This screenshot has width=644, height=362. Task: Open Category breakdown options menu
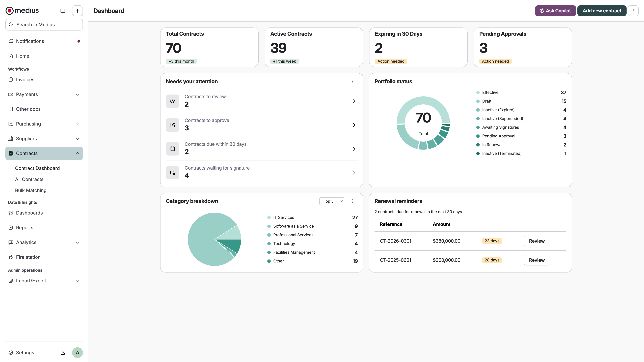click(x=353, y=201)
